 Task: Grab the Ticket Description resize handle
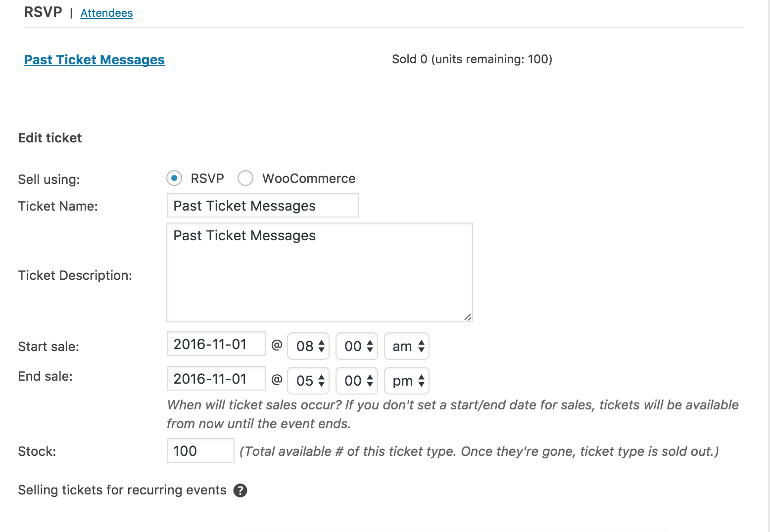pyautogui.click(x=468, y=317)
